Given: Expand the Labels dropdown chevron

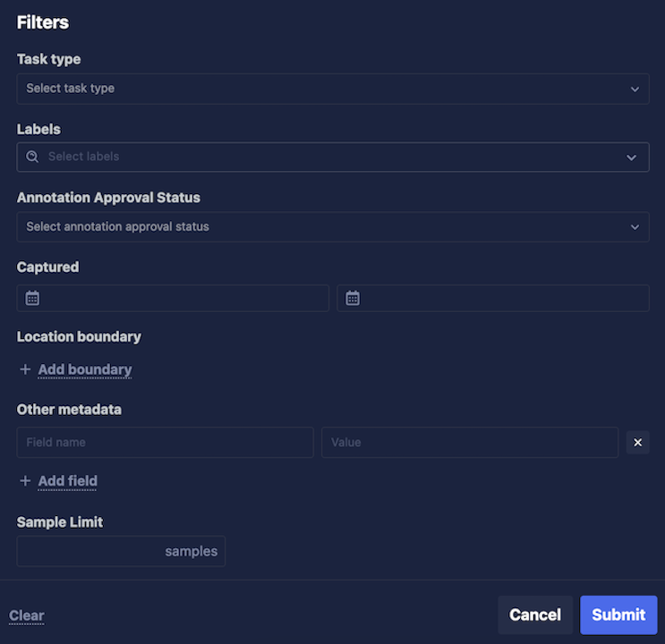Looking at the screenshot, I should [x=631, y=157].
